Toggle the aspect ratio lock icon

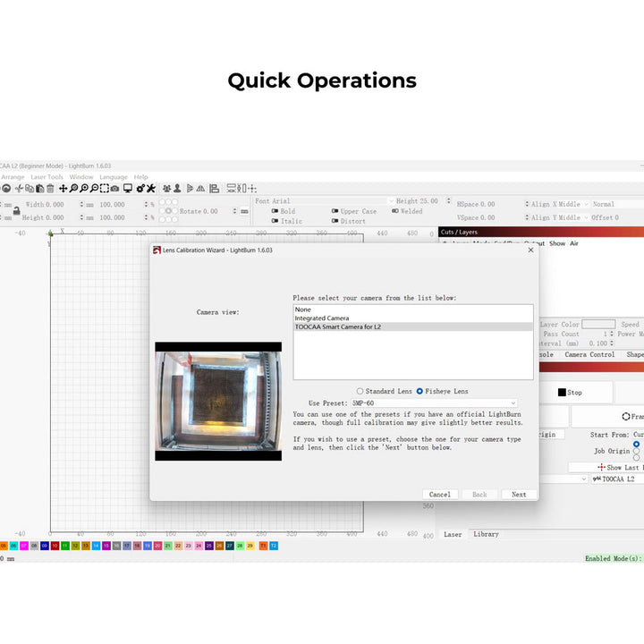[x=15, y=211]
